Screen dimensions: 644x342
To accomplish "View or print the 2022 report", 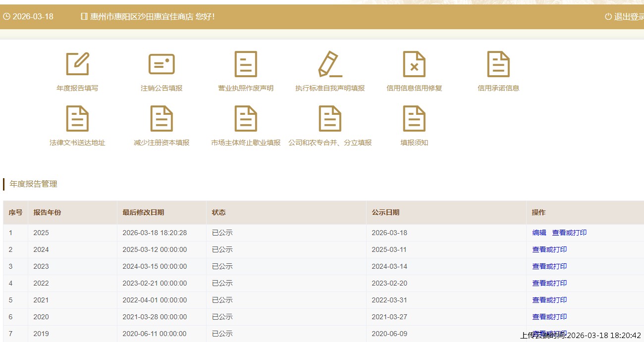I will [549, 283].
